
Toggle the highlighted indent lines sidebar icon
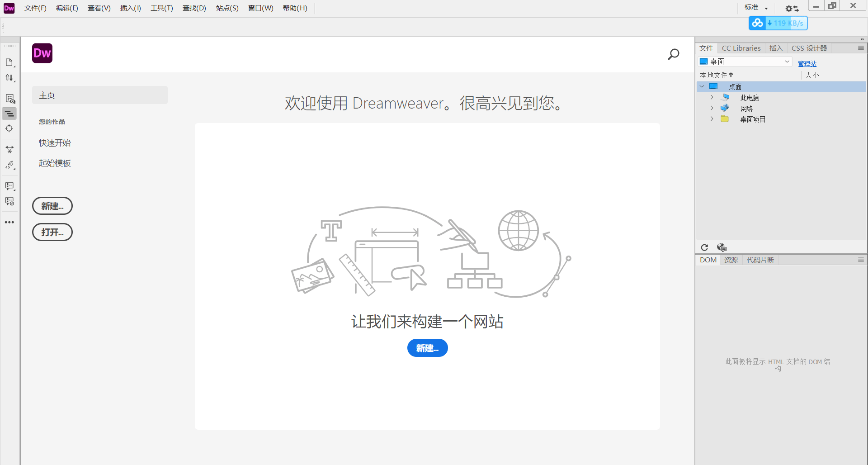(9, 114)
